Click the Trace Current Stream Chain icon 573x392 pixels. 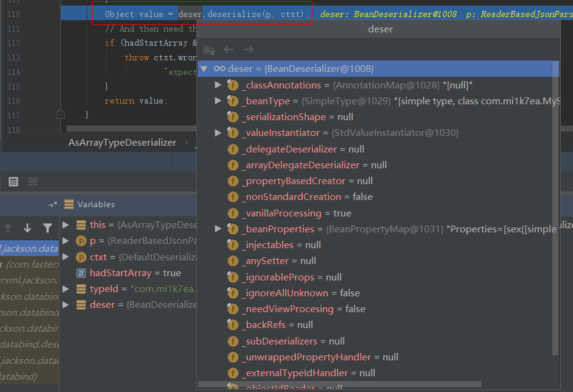pos(33,182)
